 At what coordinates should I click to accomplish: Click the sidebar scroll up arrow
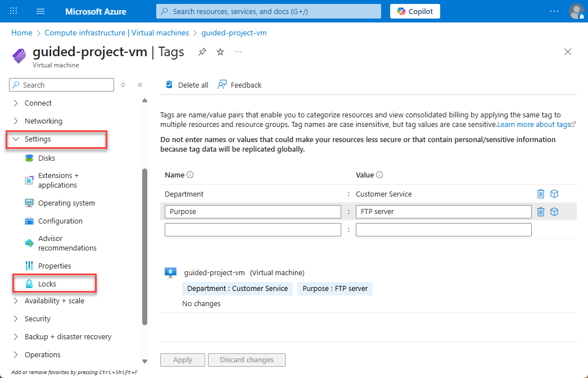coord(144,101)
